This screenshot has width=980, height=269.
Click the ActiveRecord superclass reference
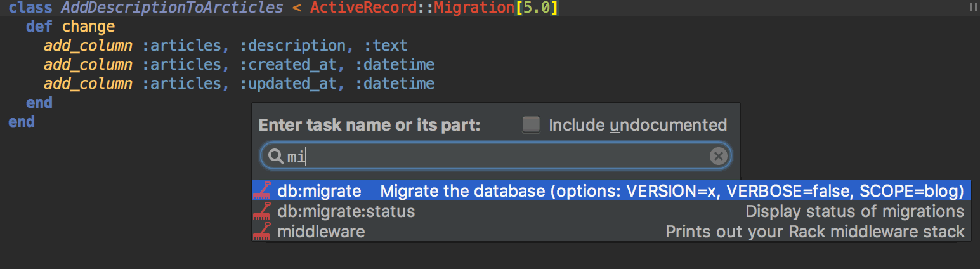[x=363, y=8]
